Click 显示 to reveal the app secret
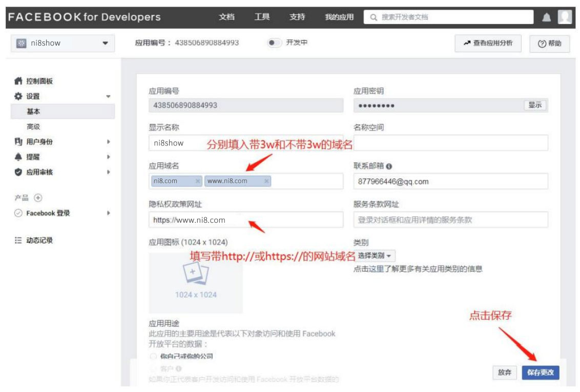Viewport: 580px width, 392px height. point(535,105)
